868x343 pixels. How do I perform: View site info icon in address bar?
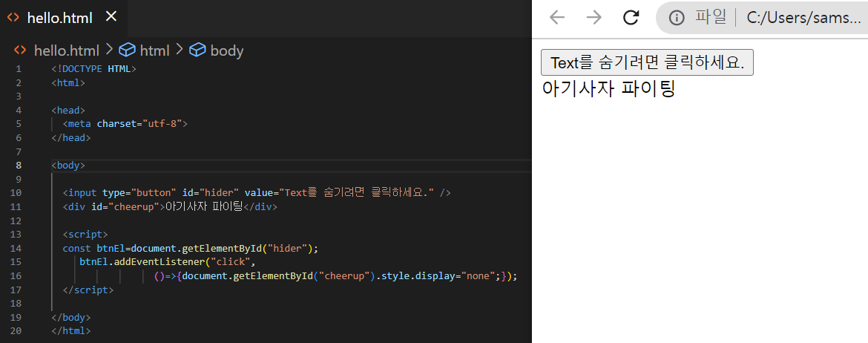coord(677,18)
